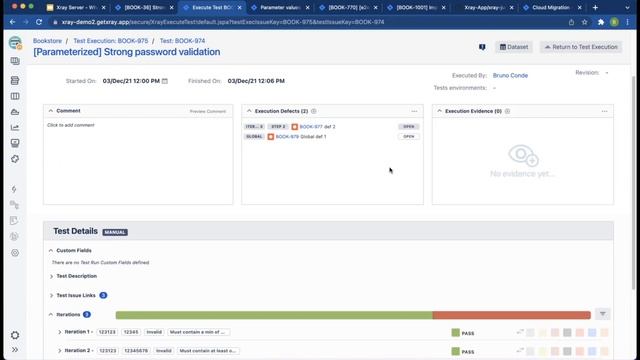Image resolution: width=640 pixels, height=360 pixels.
Task: Open the sidebar reports chart icon
Action: pos(15,127)
